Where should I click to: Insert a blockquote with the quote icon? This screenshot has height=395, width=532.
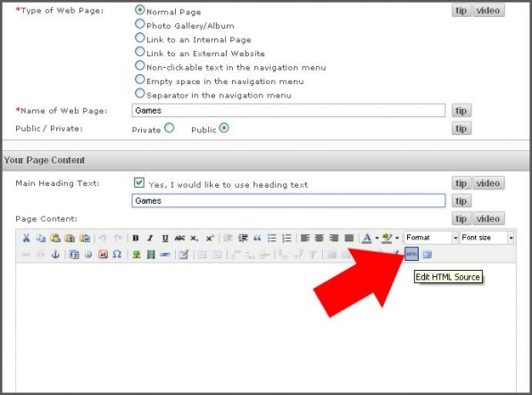pyautogui.click(x=257, y=238)
